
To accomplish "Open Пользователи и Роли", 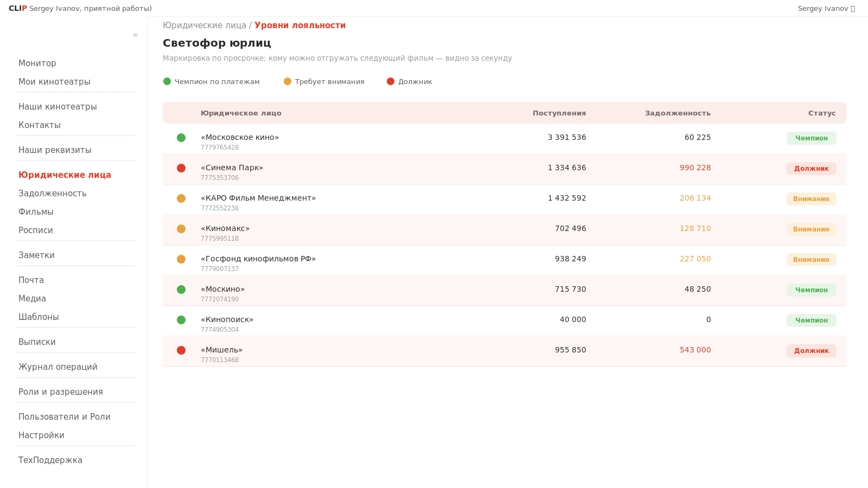I will tap(65, 417).
